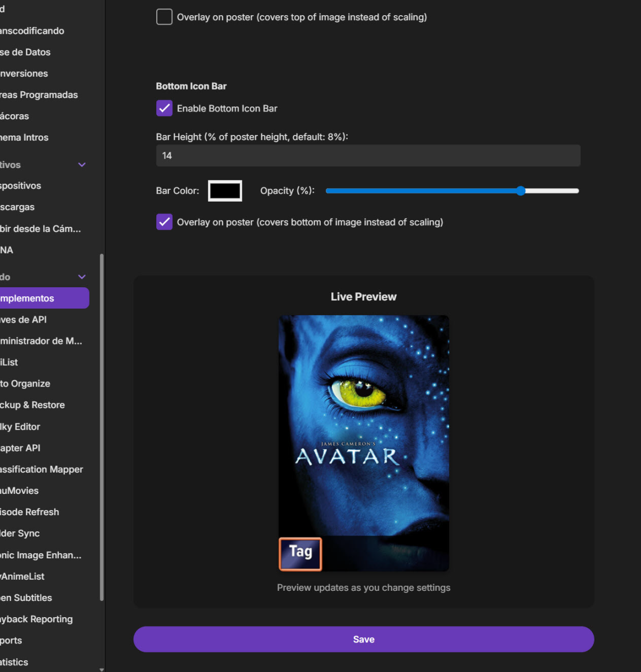
Task: Select highlighted Complementos sidebar item
Action: (x=44, y=298)
